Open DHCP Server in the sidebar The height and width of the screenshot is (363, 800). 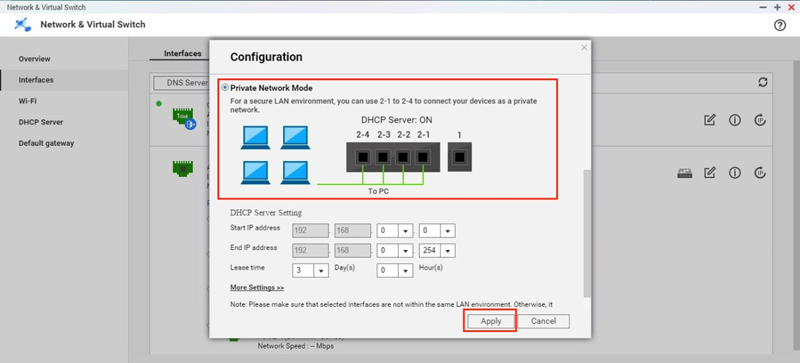pyautogui.click(x=41, y=122)
